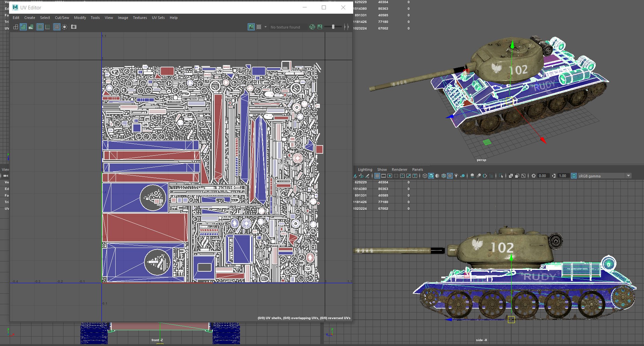Viewport: 644px width, 346px height.
Task: Toggle color management ON icon
Action: coord(574,176)
